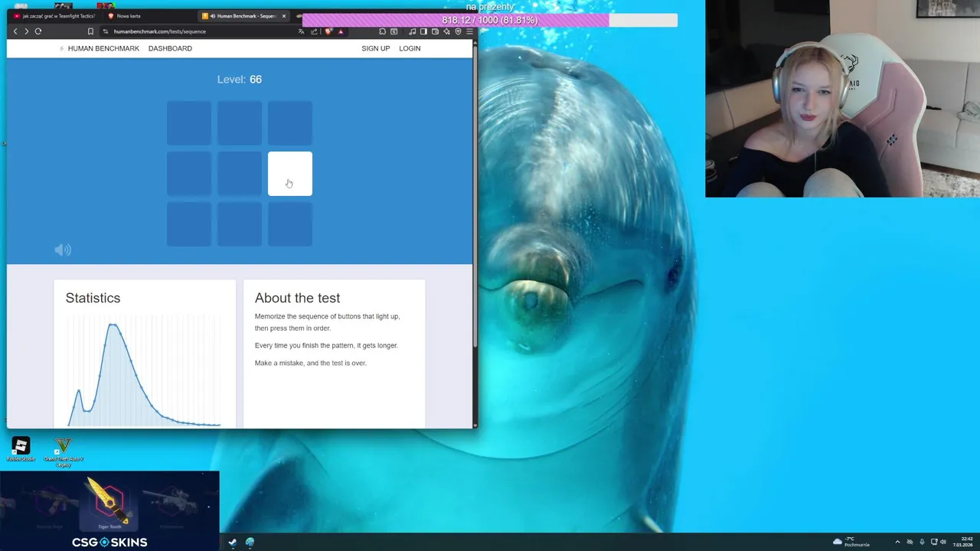This screenshot has height=551, width=980.
Task: Open the taskbar app beside Steam
Action: click(x=250, y=542)
